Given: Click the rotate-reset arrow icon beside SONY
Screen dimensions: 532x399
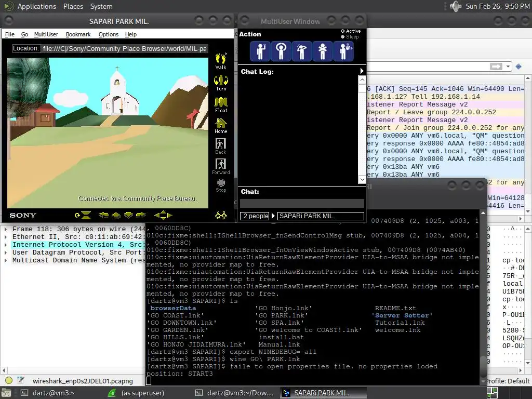Looking at the screenshot, I should pyautogui.click(x=77, y=215).
